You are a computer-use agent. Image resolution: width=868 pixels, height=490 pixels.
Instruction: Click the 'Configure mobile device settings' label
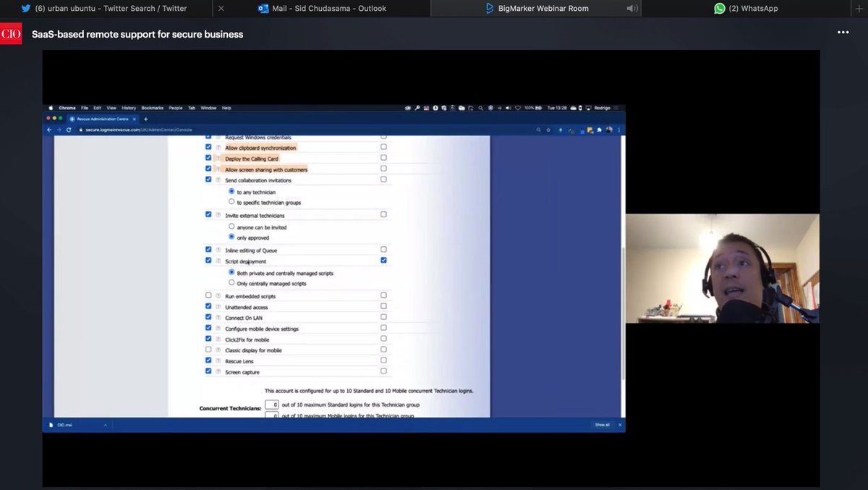[x=261, y=329]
